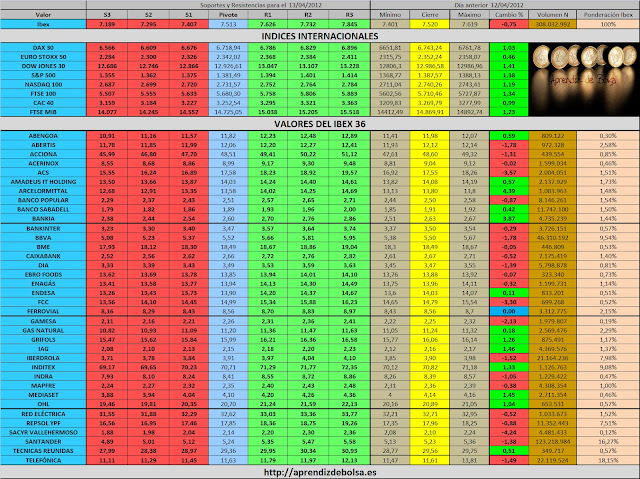This screenshot has height=479, width=640.
Task: Select the MAPFRE row label
Action: pyautogui.click(x=43, y=385)
